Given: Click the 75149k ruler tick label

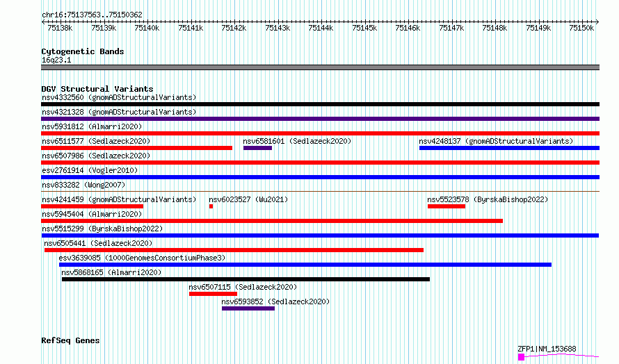Looking at the screenshot, I should (538, 28).
